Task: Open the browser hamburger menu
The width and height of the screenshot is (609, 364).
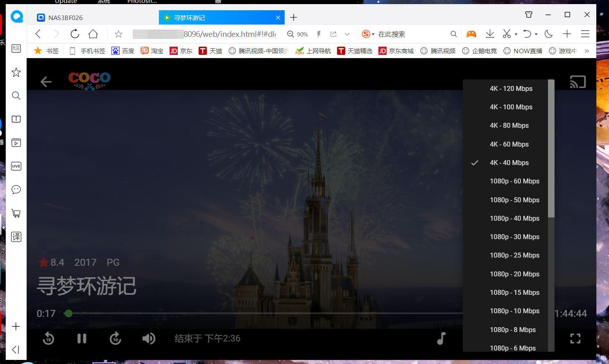Action: point(585,34)
